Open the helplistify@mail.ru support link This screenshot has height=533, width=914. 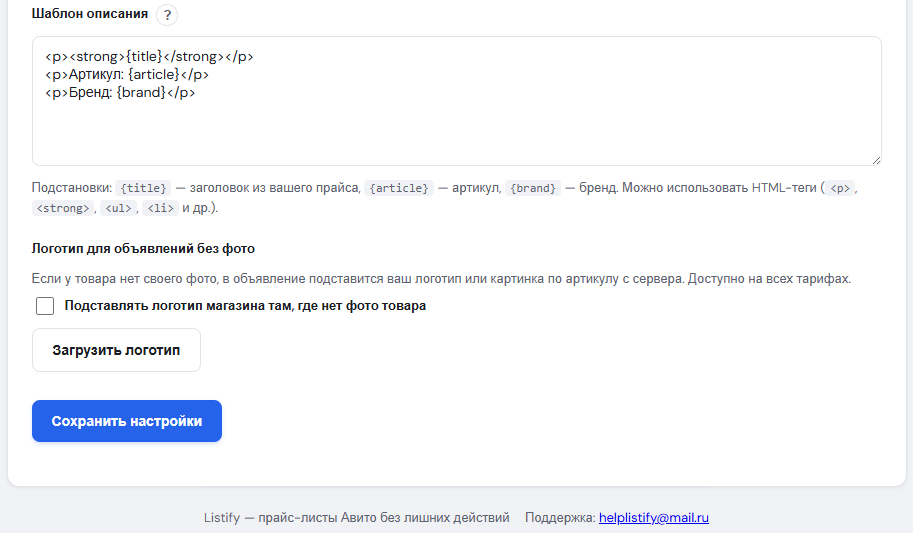(653, 518)
